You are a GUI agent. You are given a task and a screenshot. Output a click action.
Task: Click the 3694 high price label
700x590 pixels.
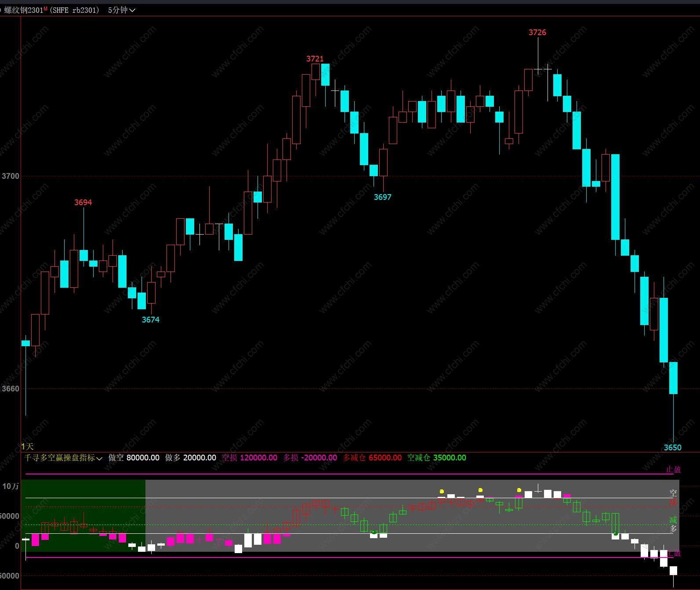(83, 203)
